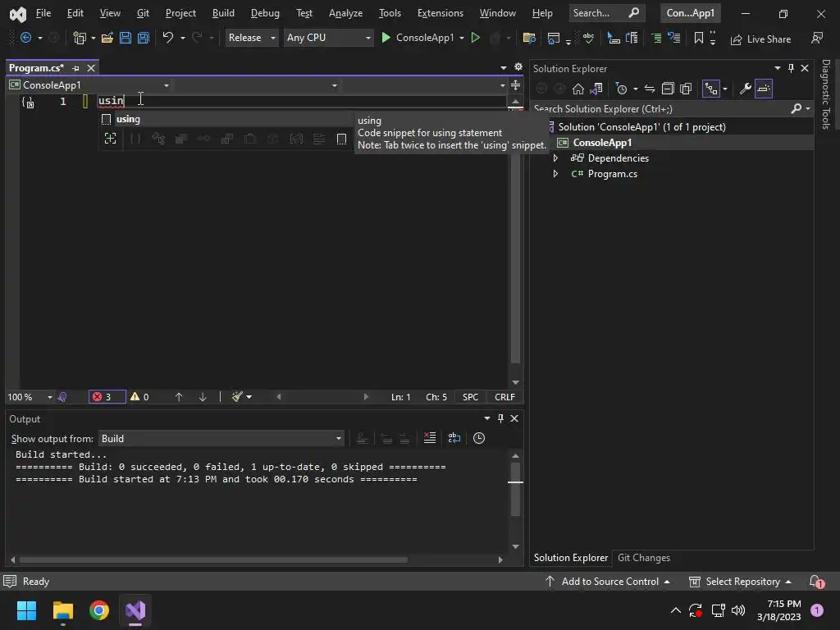Click the Open File folder icon
The width and height of the screenshot is (840, 630).
tap(107, 38)
